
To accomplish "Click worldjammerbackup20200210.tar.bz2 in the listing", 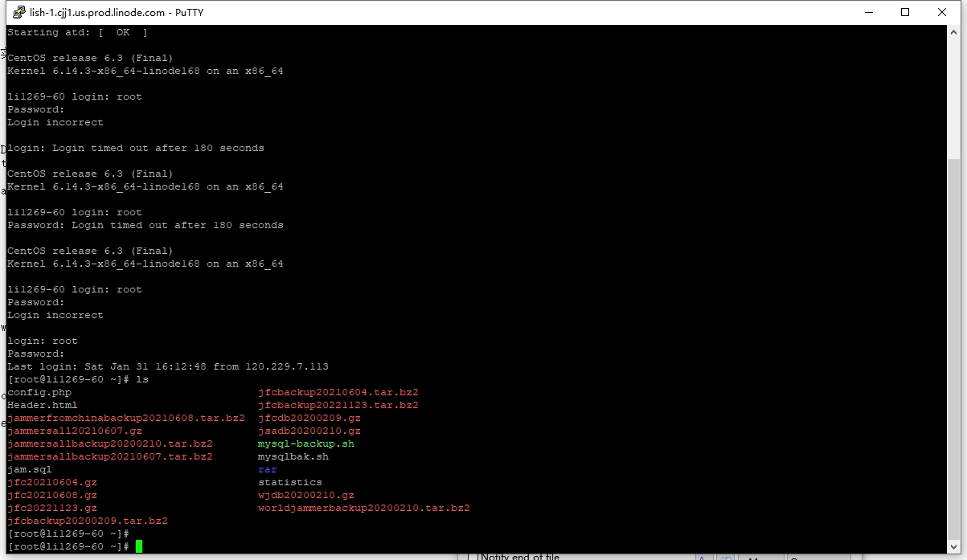I will click(364, 508).
